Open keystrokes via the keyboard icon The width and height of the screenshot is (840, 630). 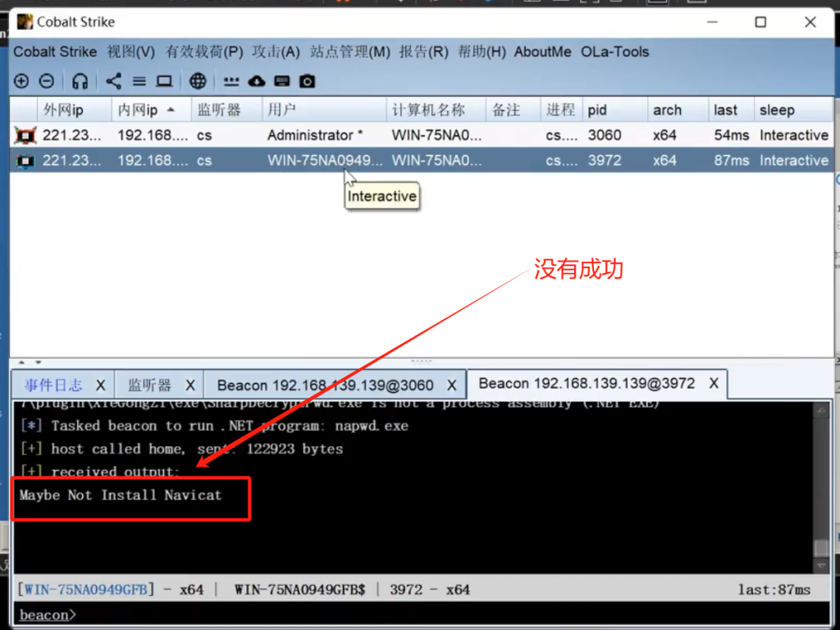tap(282, 81)
